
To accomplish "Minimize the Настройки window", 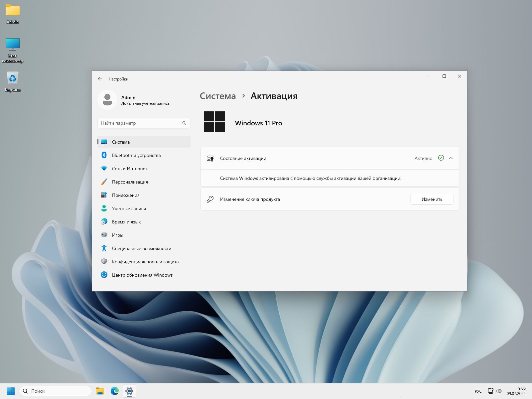I will 429,76.
